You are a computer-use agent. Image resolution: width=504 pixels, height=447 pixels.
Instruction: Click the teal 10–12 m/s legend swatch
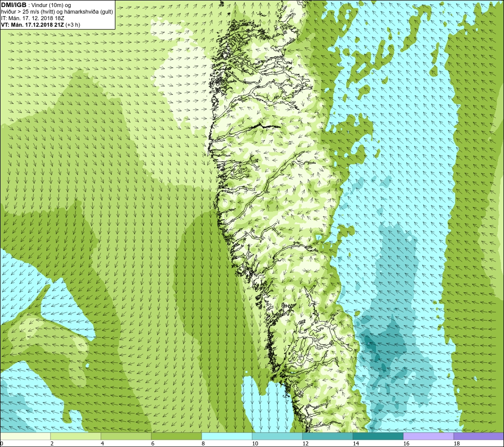(x=277, y=436)
